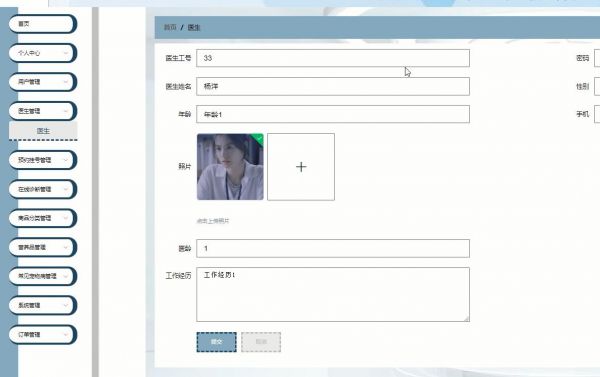Open the 首页 sidebar menu item
Screen dimensions: 600x377
coord(42,24)
